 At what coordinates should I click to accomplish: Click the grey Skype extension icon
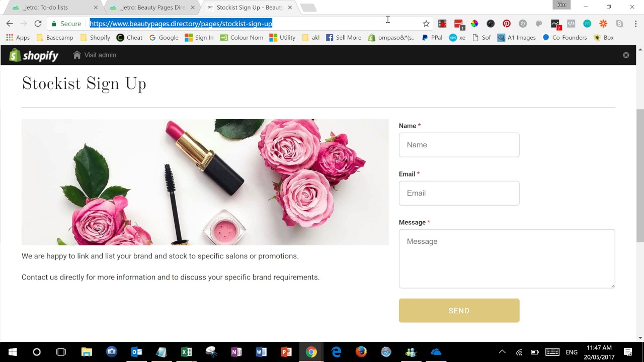coord(619,24)
